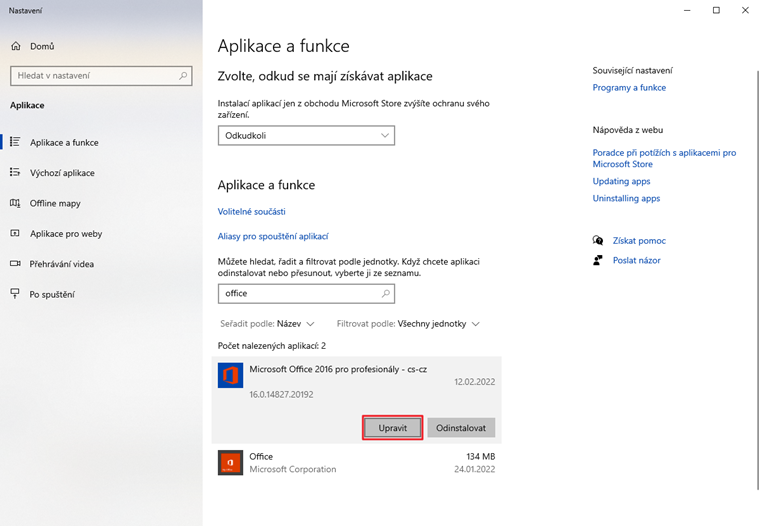This screenshot has width=760, height=526.
Task: Open the Updating apps help link
Action: coord(621,181)
